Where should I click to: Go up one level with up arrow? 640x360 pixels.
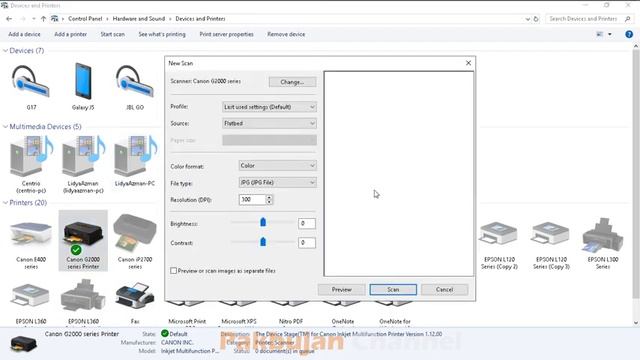43,19
